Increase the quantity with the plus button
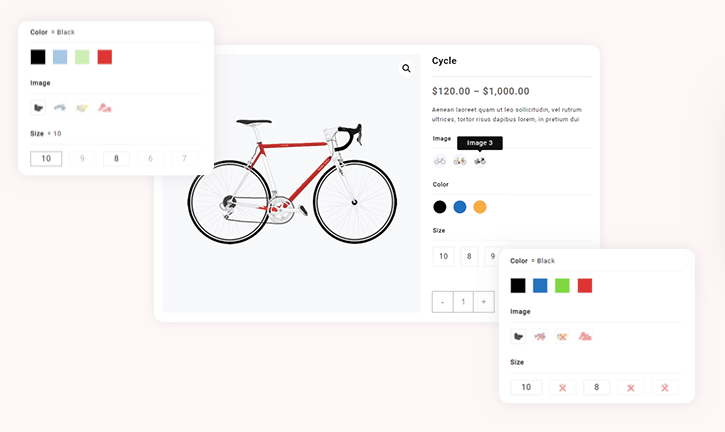This screenshot has width=725, height=432. point(484,301)
